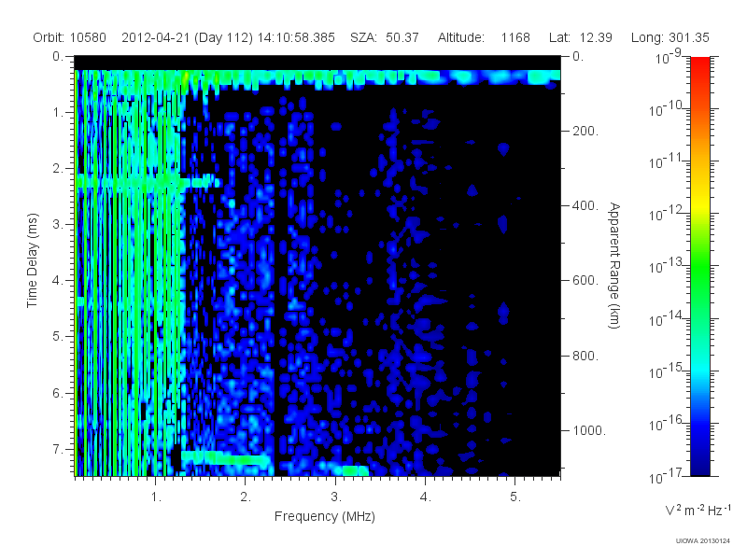Click the Altitude: 1168 value
This screenshot has height=560, width=747.
(x=484, y=37)
